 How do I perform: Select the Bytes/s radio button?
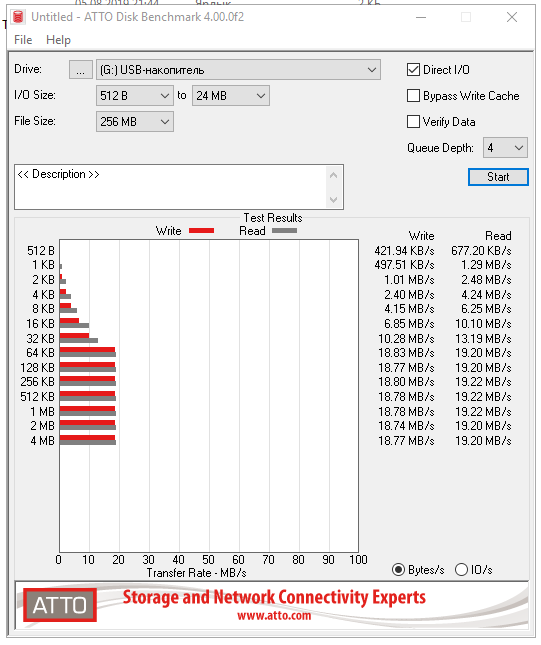(399, 570)
